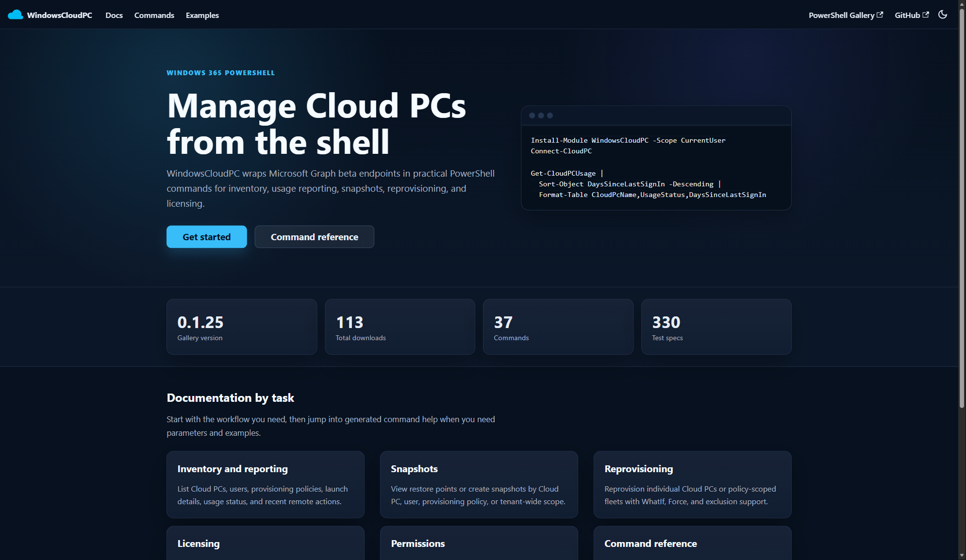Click the external link icon beside GitHub
The image size is (966, 560).
[926, 15]
